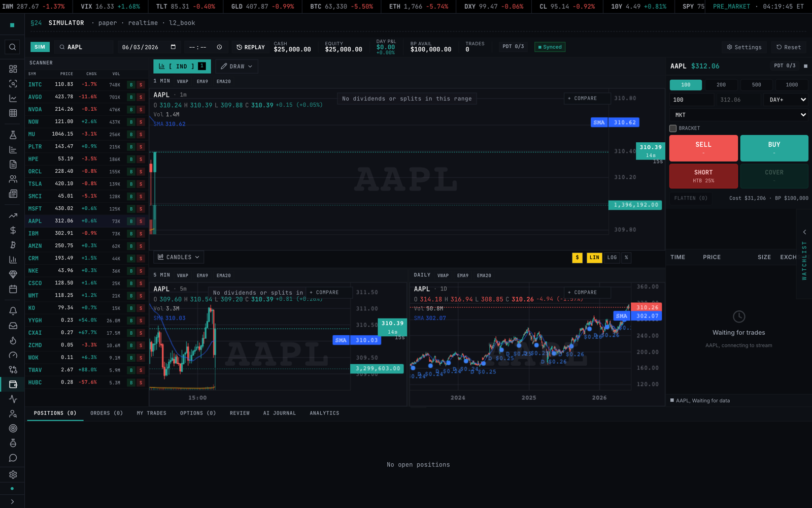Open the dollar sign icon in sidebar
This screenshot has width=812, height=508.
(x=13, y=230)
